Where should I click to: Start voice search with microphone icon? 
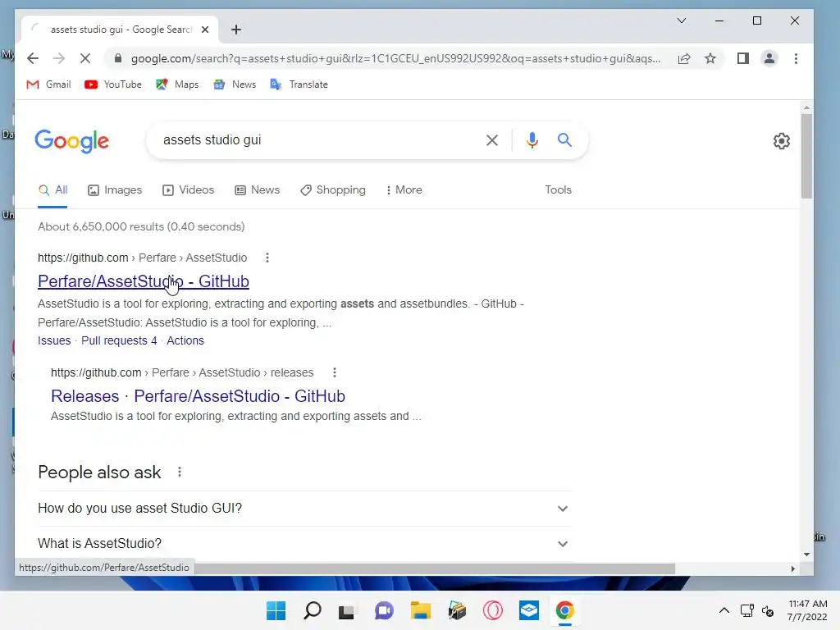tap(532, 140)
